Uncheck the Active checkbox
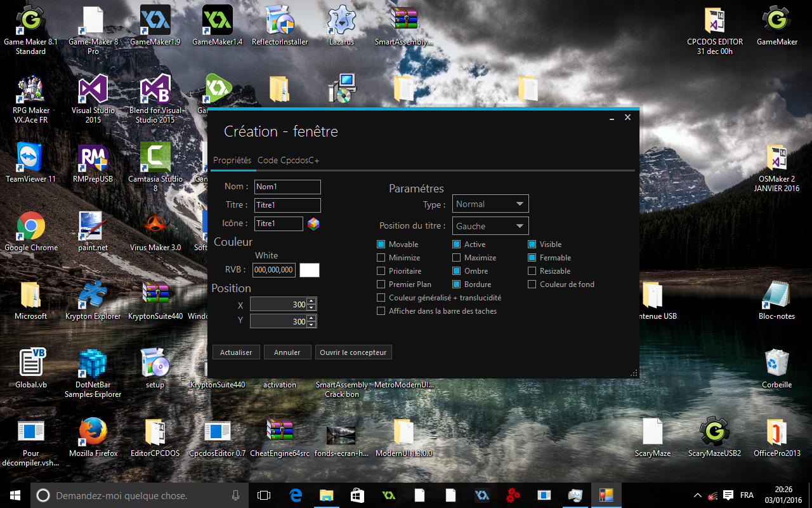 (x=457, y=244)
